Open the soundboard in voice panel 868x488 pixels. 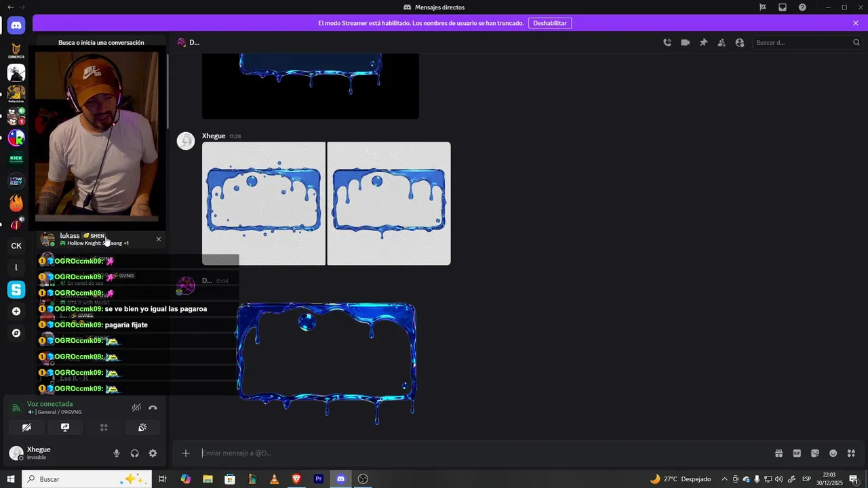click(142, 428)
